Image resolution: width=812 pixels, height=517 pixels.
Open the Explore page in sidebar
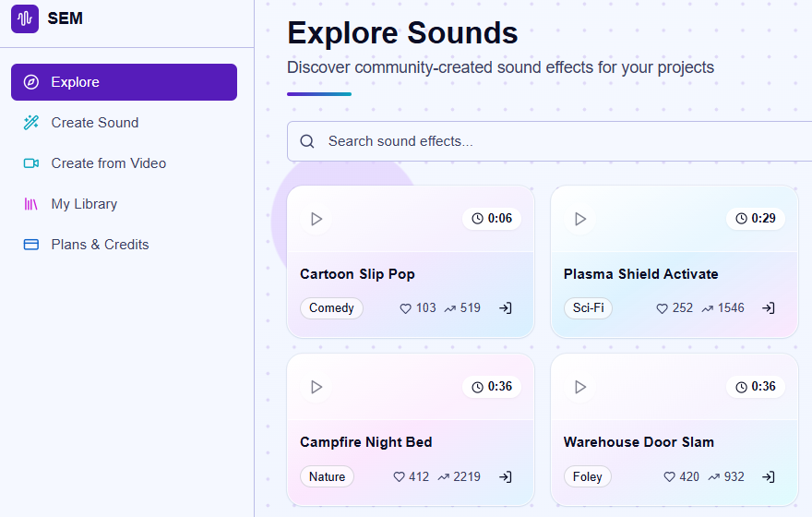[x=124, y=82]
